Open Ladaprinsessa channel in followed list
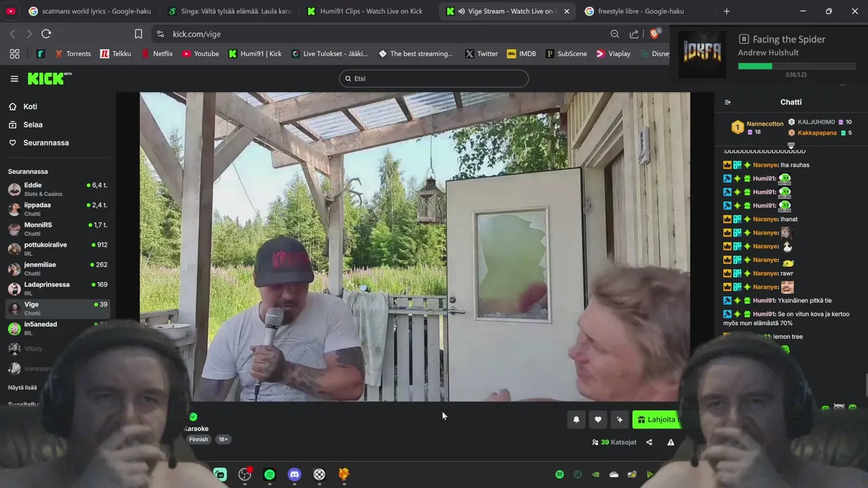This screenshot has height=488, width=868. click(58, 288)
